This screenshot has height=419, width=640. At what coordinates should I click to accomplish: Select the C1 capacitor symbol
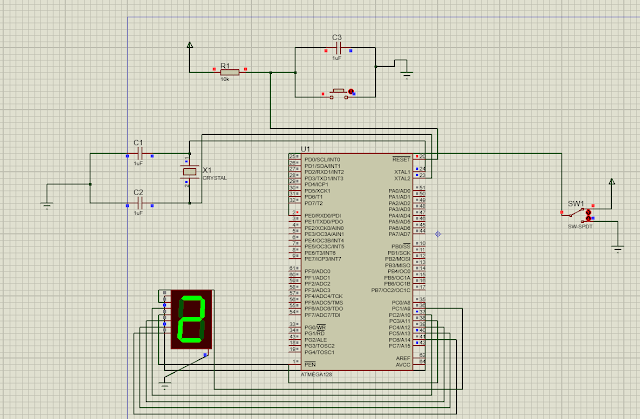pos(140,154)
